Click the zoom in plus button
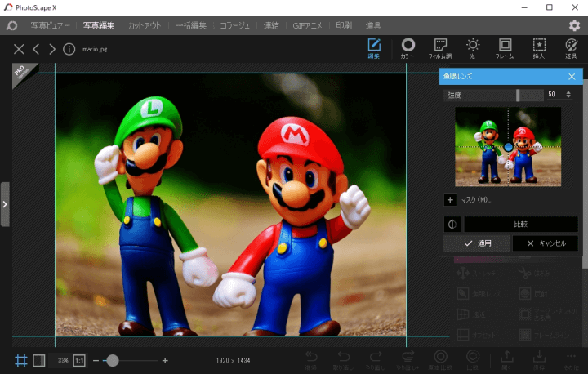Screen dimensions: 588x374 point(165,360)
